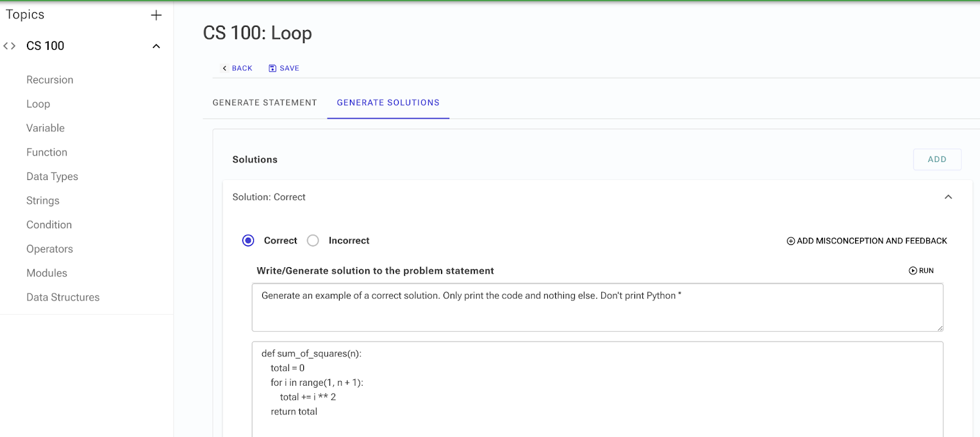Collapse the CS 100 topic list
980x437 pixels.
pos(156,46)
